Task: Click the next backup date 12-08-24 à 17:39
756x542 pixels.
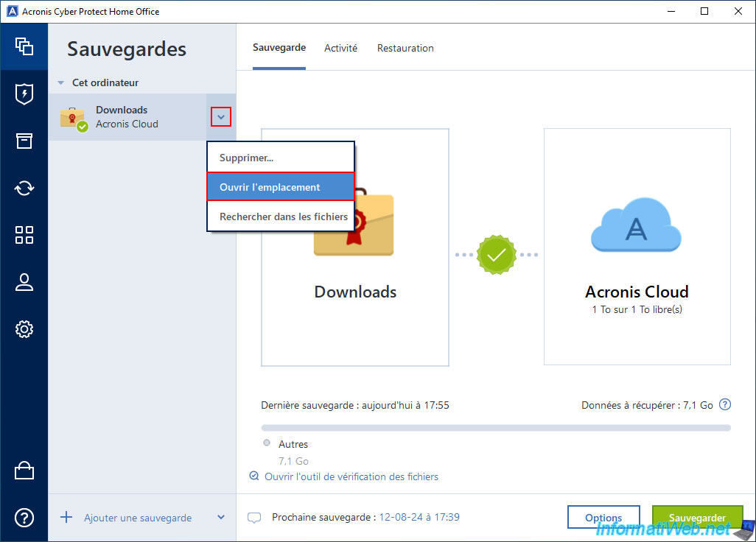Action: tap(419, 517)
